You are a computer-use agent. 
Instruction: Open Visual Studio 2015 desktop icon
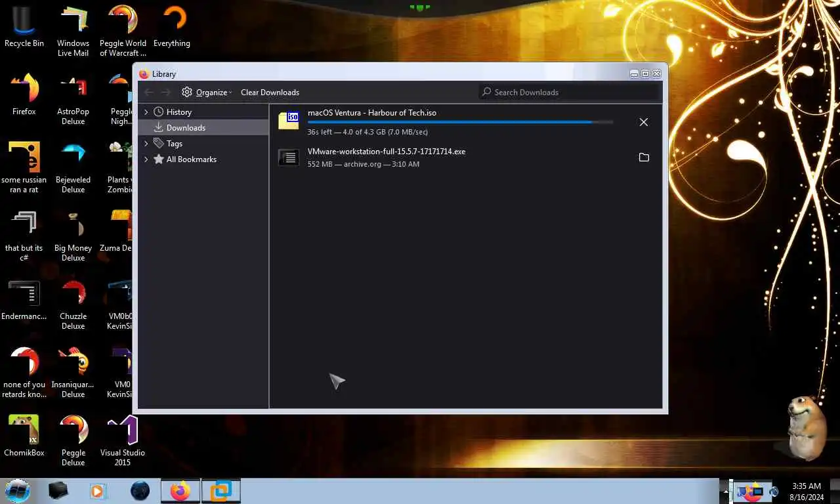[x=122, y=441]
